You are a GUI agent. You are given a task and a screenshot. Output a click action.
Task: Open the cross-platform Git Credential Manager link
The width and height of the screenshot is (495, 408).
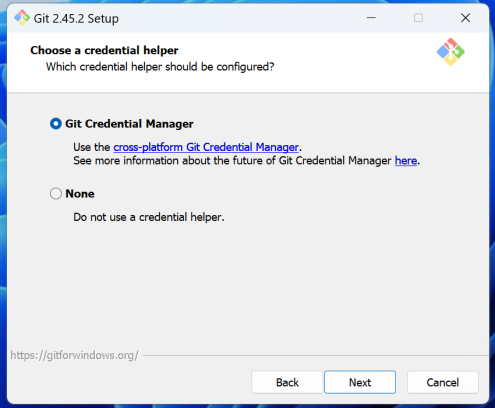206,147
